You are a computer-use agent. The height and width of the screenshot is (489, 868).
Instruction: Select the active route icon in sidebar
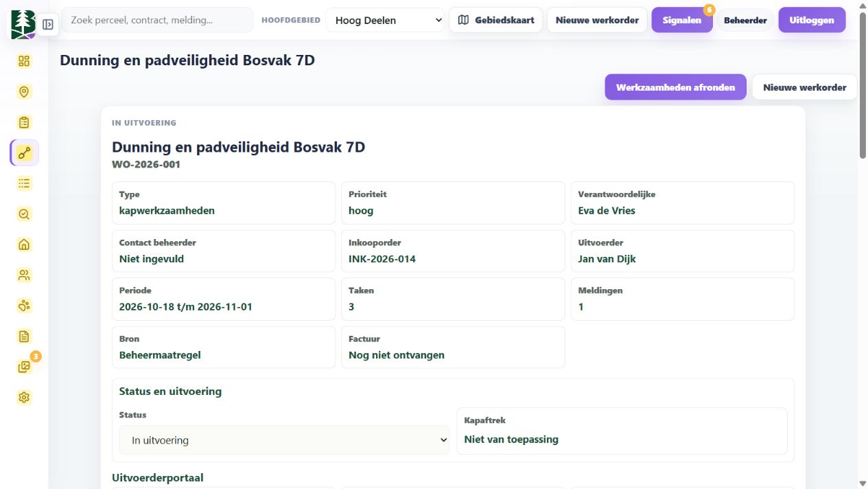coord(25,153)
